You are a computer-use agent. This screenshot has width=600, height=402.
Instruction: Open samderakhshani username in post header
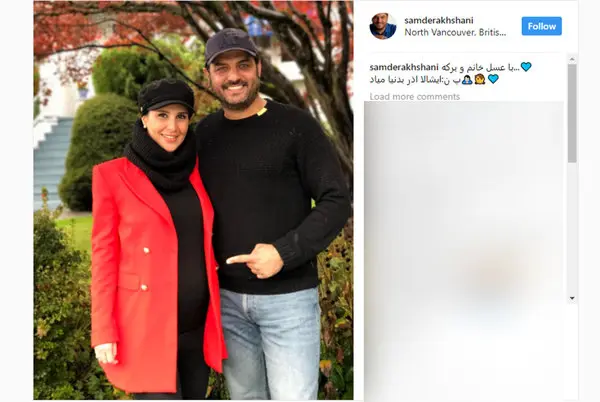[x=439, y=20]
